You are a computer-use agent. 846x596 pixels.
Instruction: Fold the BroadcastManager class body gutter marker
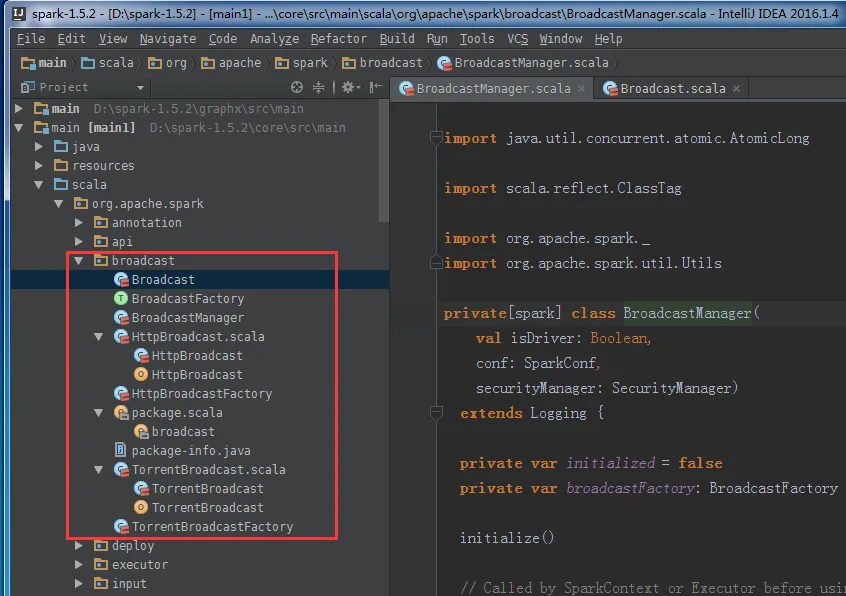[x=436, y=413]
